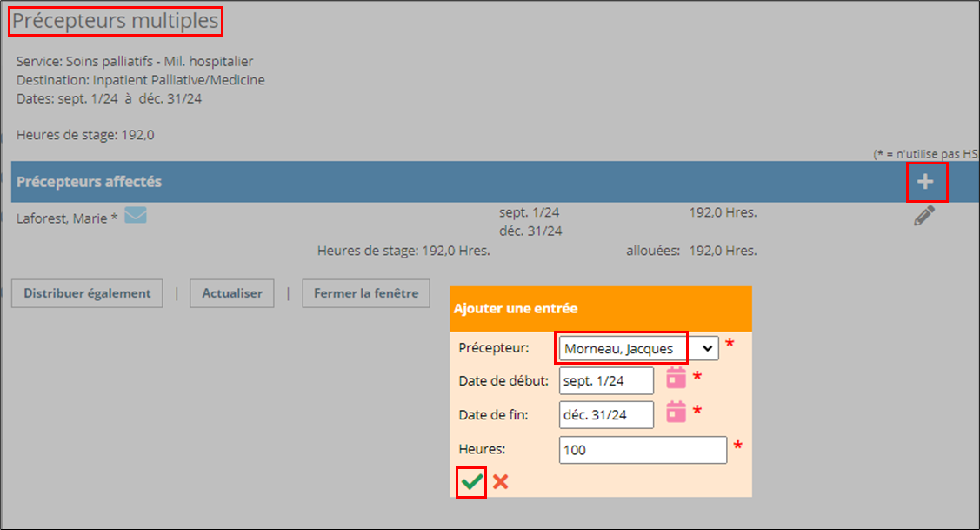Click the Heures de stage: 192,0 line
The image size is (980, 530).
[x=85, y=135]
